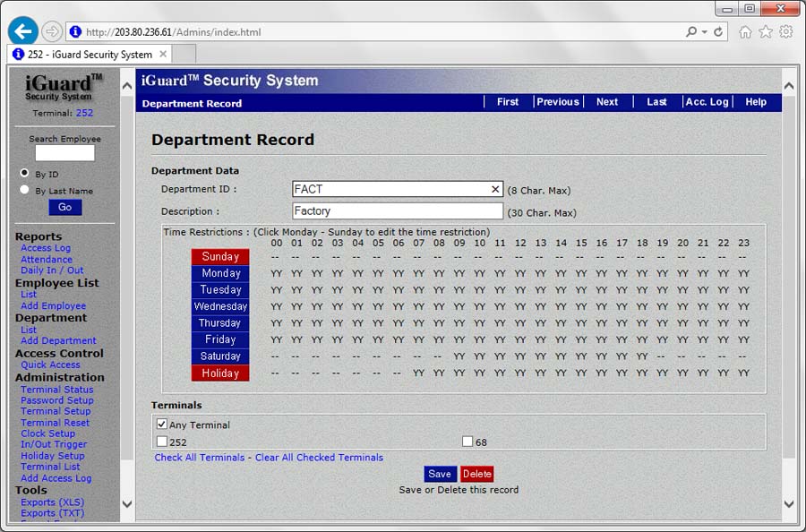
Task: Click terminal number 252 link in sidebar
Action: click(84, 113)
